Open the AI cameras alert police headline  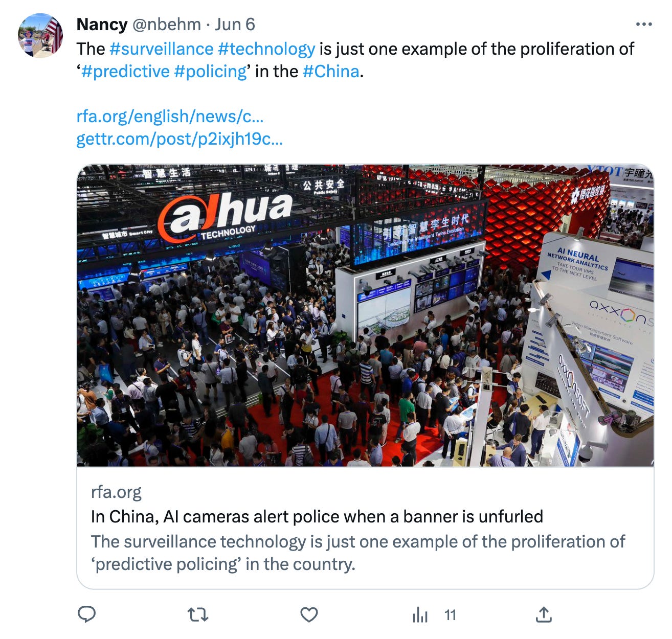click(x=317, y=516)
